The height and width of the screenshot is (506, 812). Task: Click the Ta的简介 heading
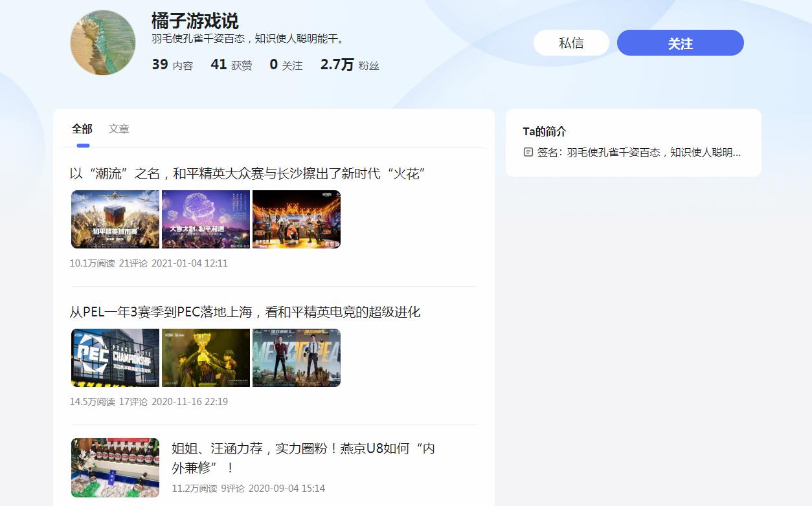545,131
